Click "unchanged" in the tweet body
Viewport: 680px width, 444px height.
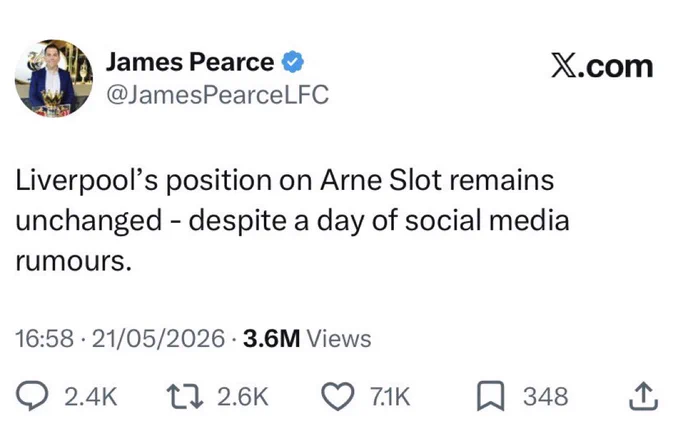(x=88, y=221)
